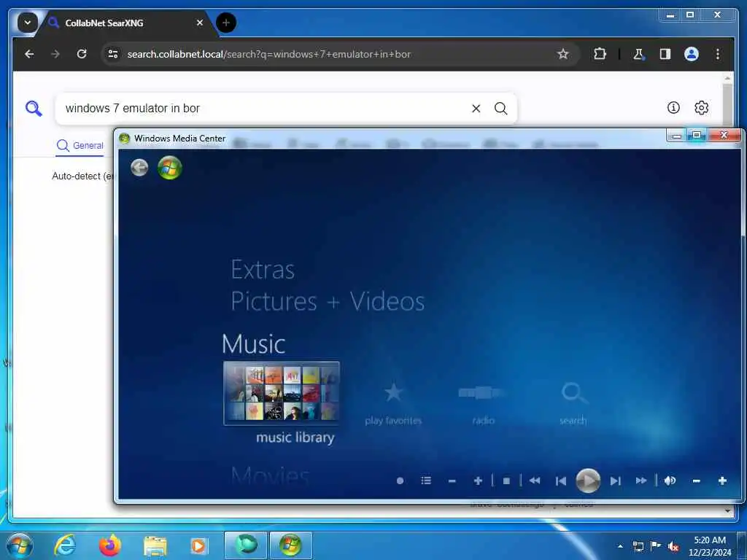The height and width of the screenshot is (560, 747).
Task: Click the browser address bar URL
Action: point(269,54)
